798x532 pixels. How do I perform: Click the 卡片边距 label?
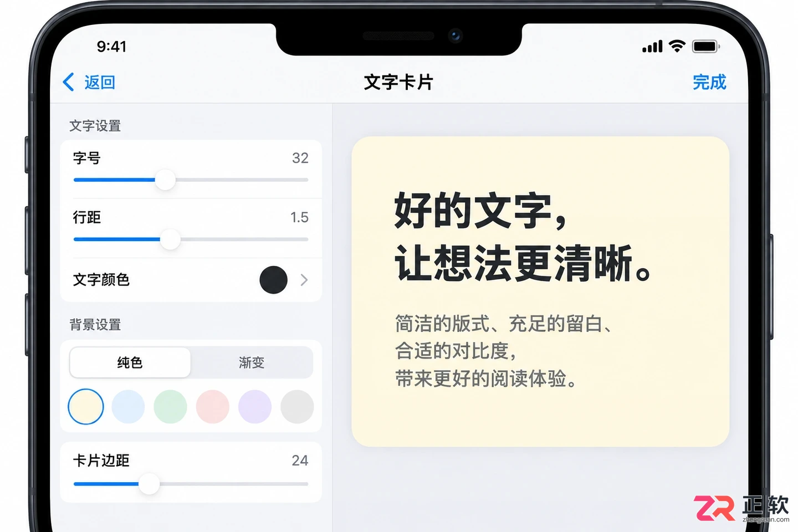(x=101, y=461)
